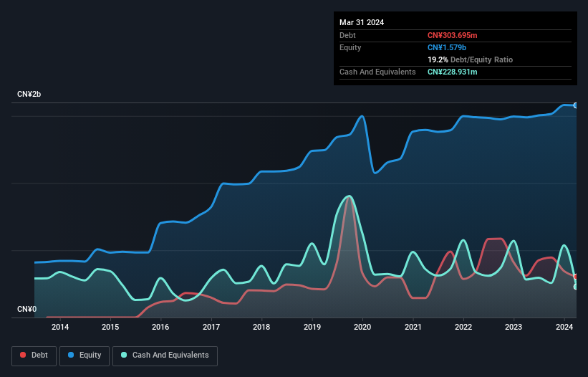Toggle the Debt series in the legend
This screenshot has width=588, height=377.
32,355
